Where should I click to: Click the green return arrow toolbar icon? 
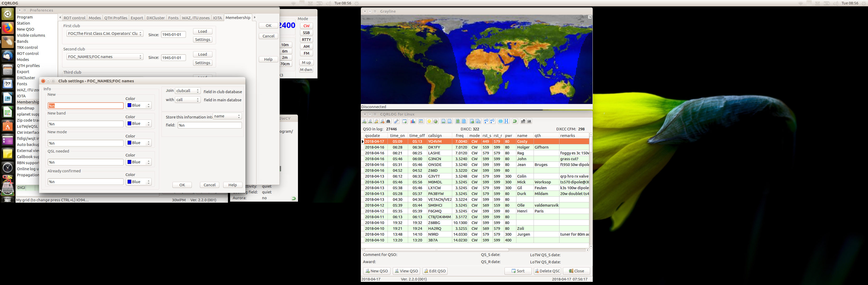pos(515,121)
